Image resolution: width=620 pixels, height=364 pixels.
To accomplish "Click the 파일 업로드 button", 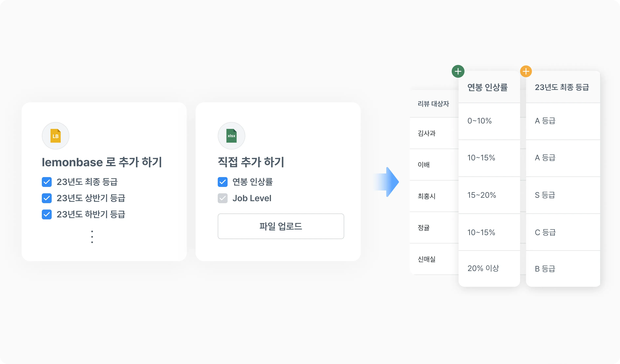I will point(281,226).
